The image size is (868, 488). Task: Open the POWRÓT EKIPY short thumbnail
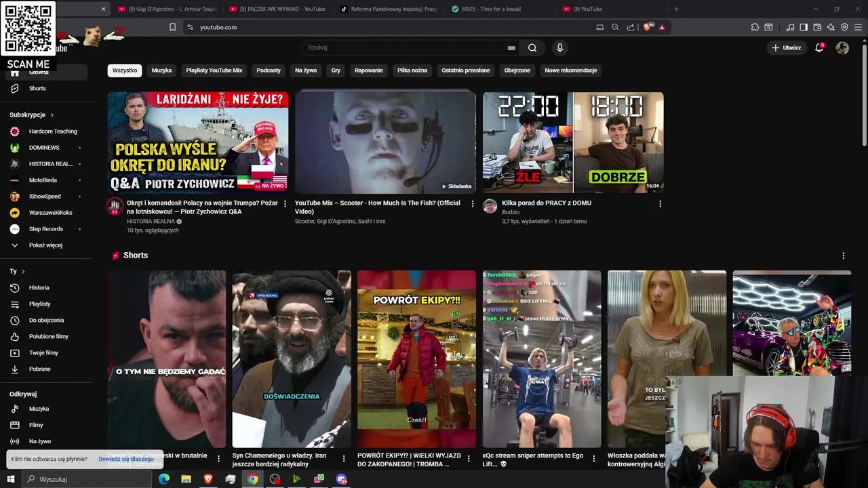[416, 359]
